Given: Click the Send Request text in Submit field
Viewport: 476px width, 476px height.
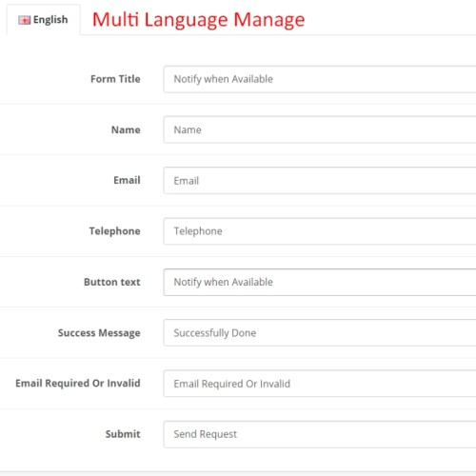Looking at the screenshot, I should [x=205, y=434].
